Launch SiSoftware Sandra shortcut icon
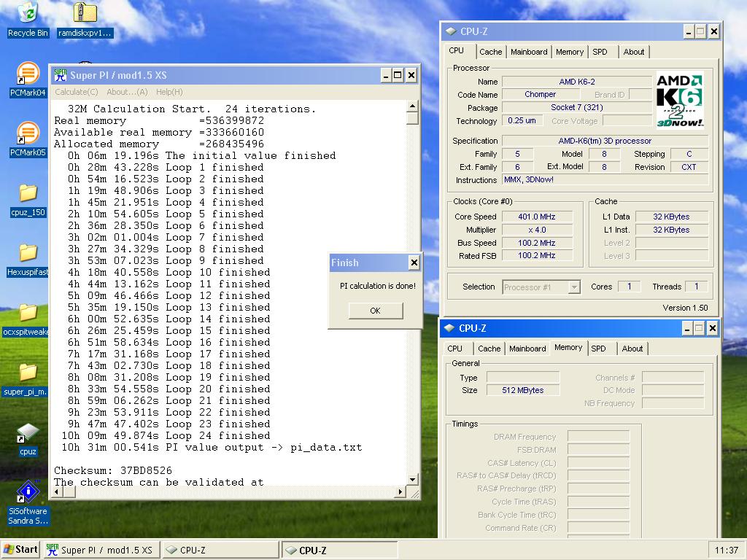 pos(28,502)
